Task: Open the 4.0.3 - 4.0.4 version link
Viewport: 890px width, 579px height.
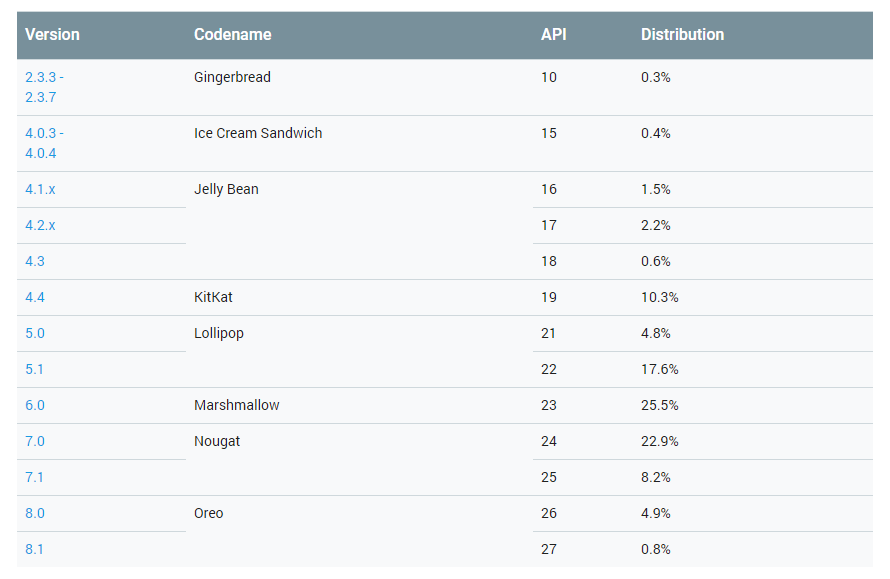Action: click(44, 143)
